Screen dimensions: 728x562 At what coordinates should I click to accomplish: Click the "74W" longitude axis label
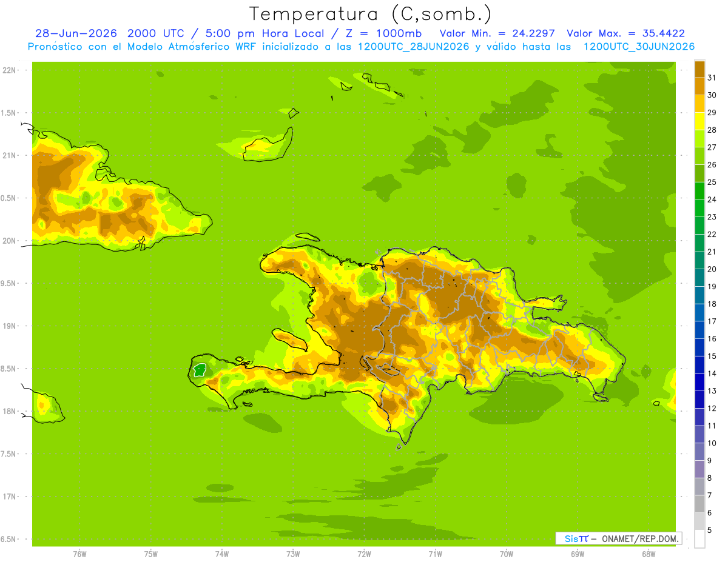(x=221, y=554)
